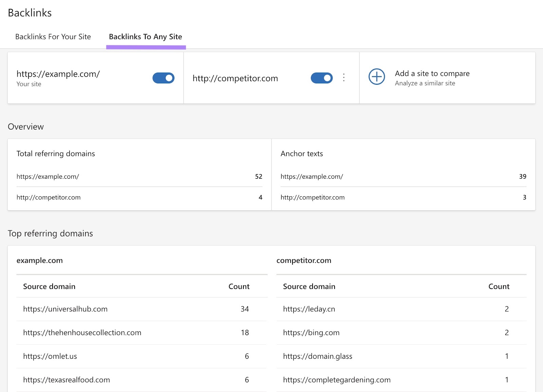Turn off the http://competitor.com toggle
Viewport: 543px width, 392px height.
[321, 78]
